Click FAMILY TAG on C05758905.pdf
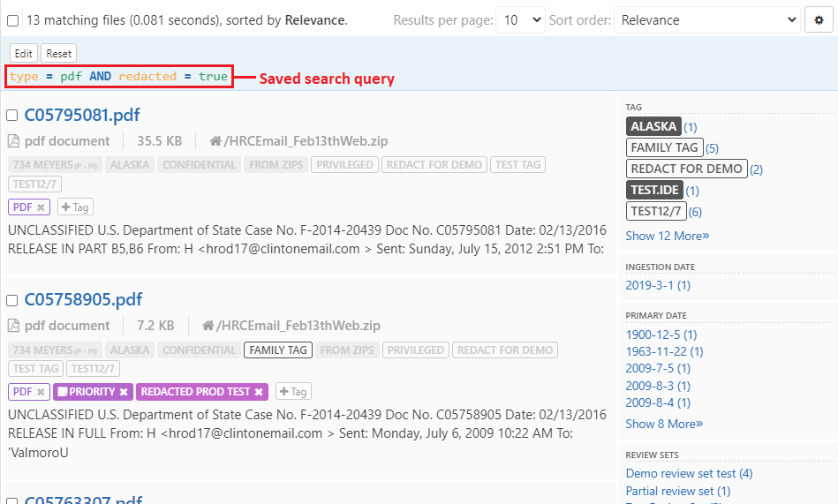This screenshot has height=504, width=838. (278, 350)
